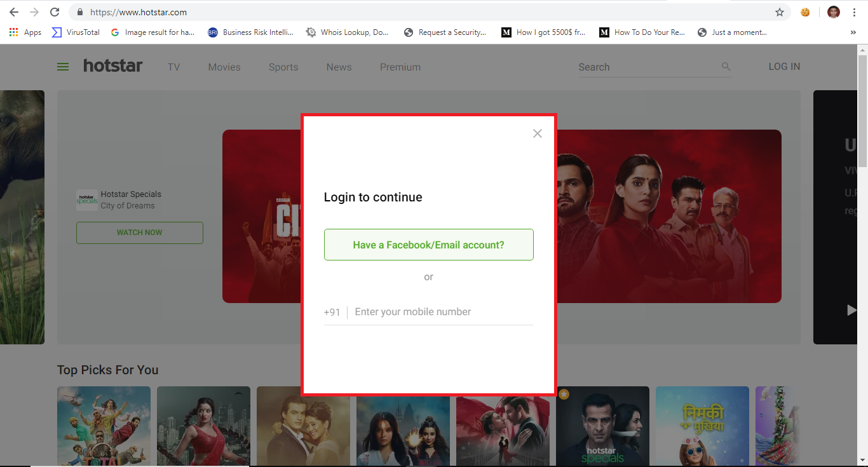Click the Hotstar Specials logo thumbnail
868x467 pixels.
pos(87,200)
